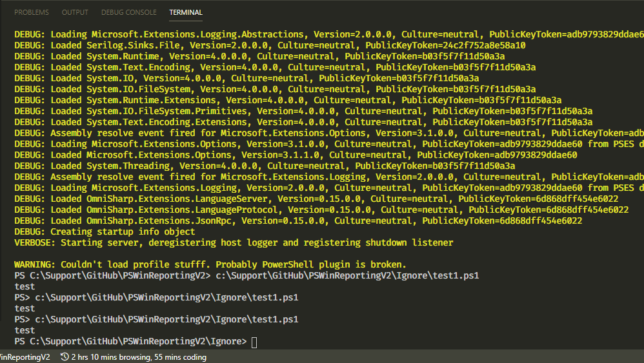Viewport: 644px width, 363px height.
Task: Click the Loading Microsoft.Extensions.Logging, Version=2.0.0.0 line
Action: pyautogui.click(x=329, y=188)
